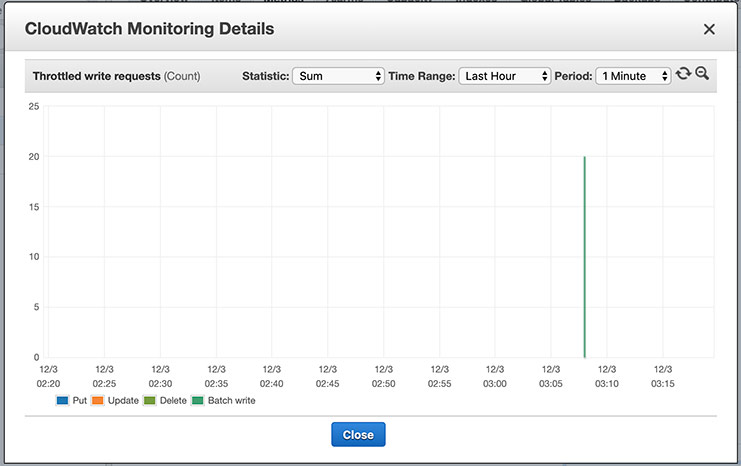The image size is (741, 466).
Task: Click the 12/3 03:05 axis label
Action: pyautogui.click(x=551, y=377)
